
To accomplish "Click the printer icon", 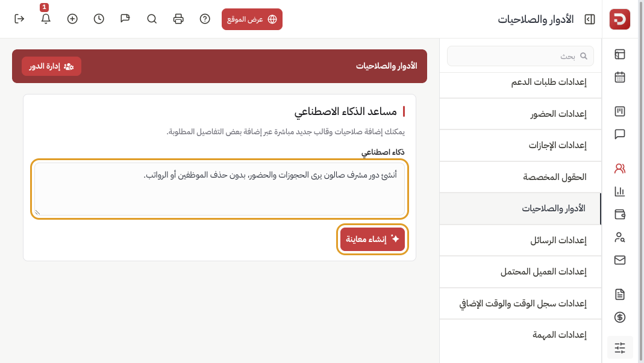I will [x=178, y=19].
